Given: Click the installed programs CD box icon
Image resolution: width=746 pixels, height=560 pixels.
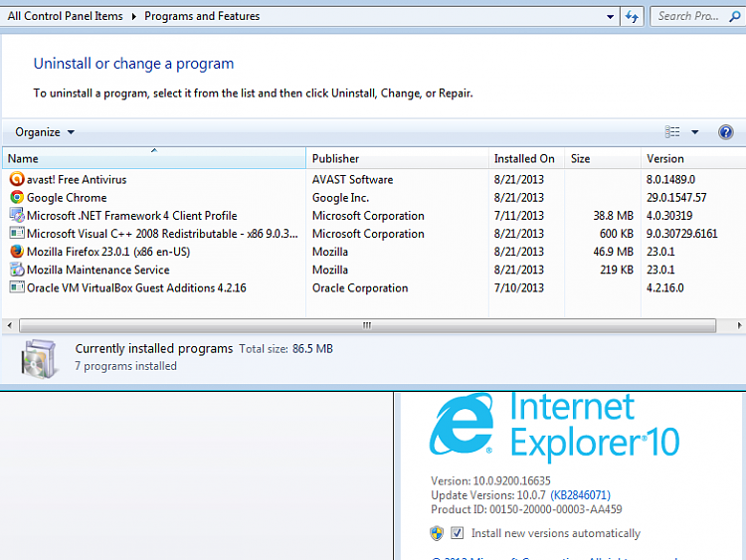Looking at the screenshot, I should (39, 359).
